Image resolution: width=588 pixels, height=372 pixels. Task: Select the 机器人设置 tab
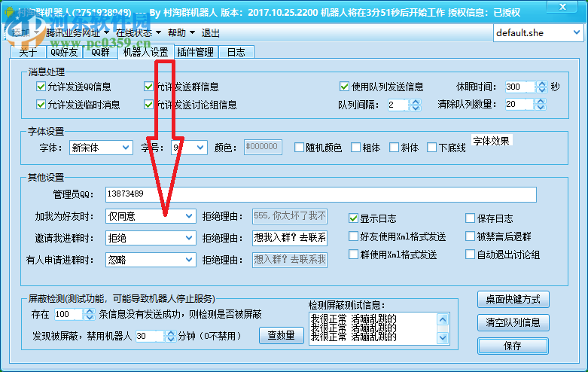(x=146, y=52)
